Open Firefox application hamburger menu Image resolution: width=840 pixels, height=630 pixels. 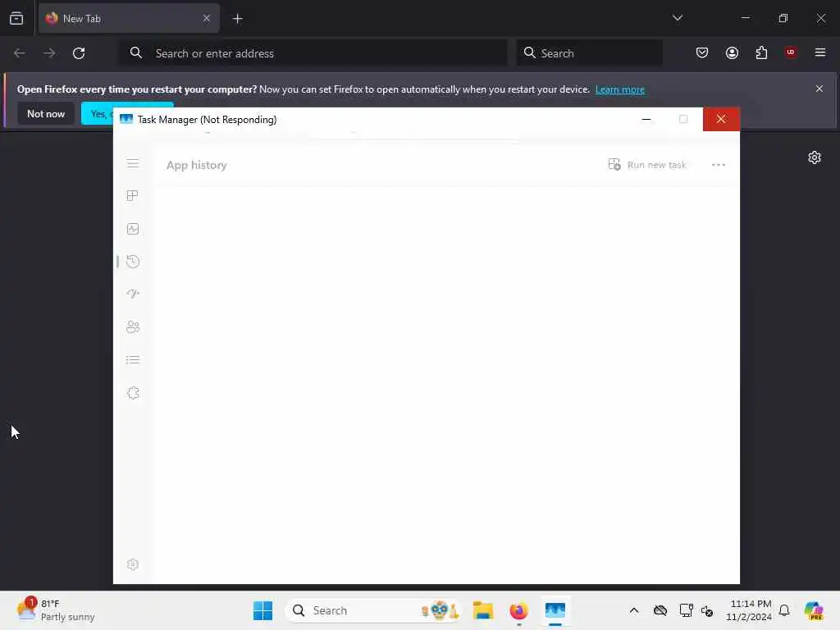tap(820, 52)
